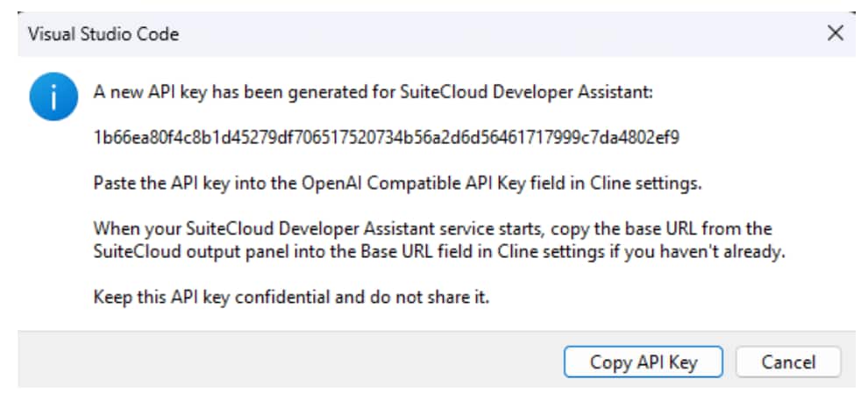The width and height of the screenshot is (868, 409).
Task: Close the Visual Studio Code dialog
Action: [x=836, y=34]
